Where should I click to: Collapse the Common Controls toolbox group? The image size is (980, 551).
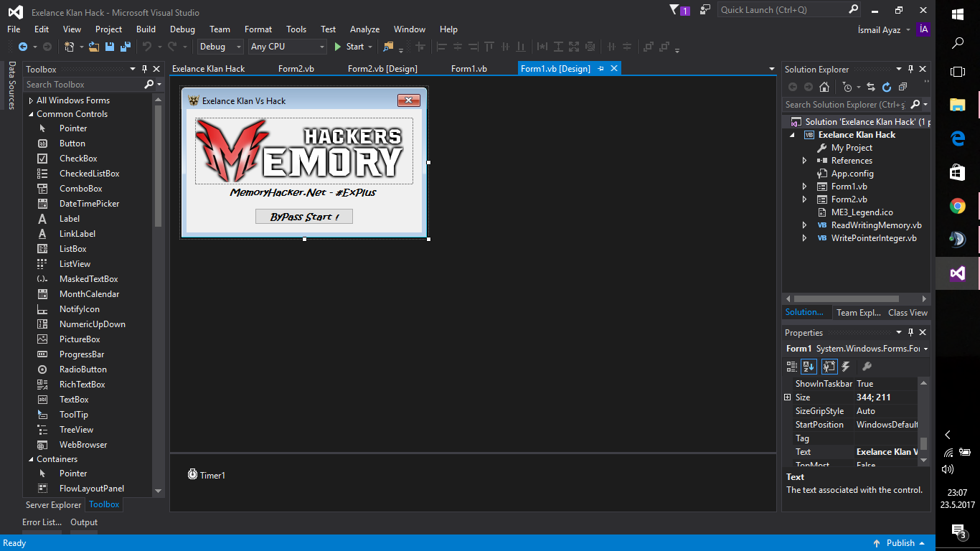[x=31, y=114]
